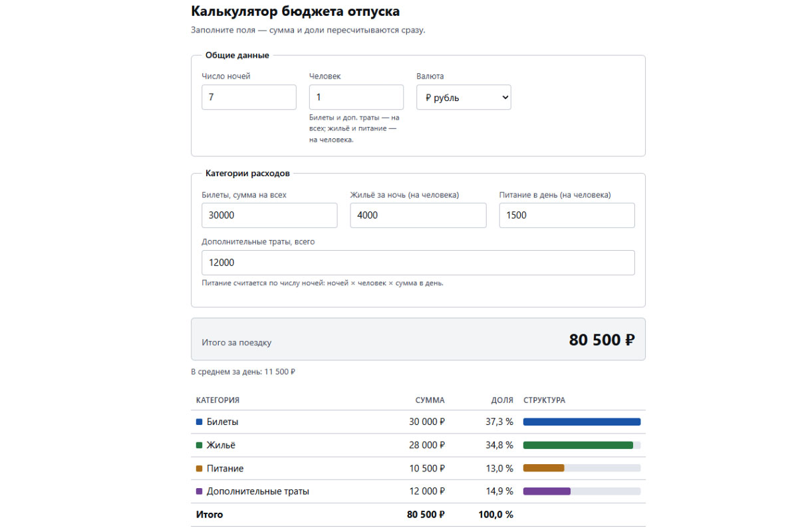Click the "Общие данные" group legend

click(237, 55)
